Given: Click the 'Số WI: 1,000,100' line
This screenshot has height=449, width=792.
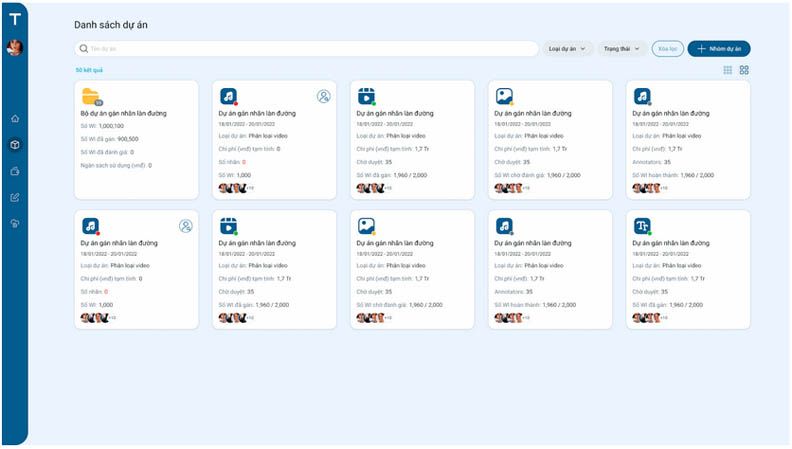Looking at the screenshot, I should 102,126.
